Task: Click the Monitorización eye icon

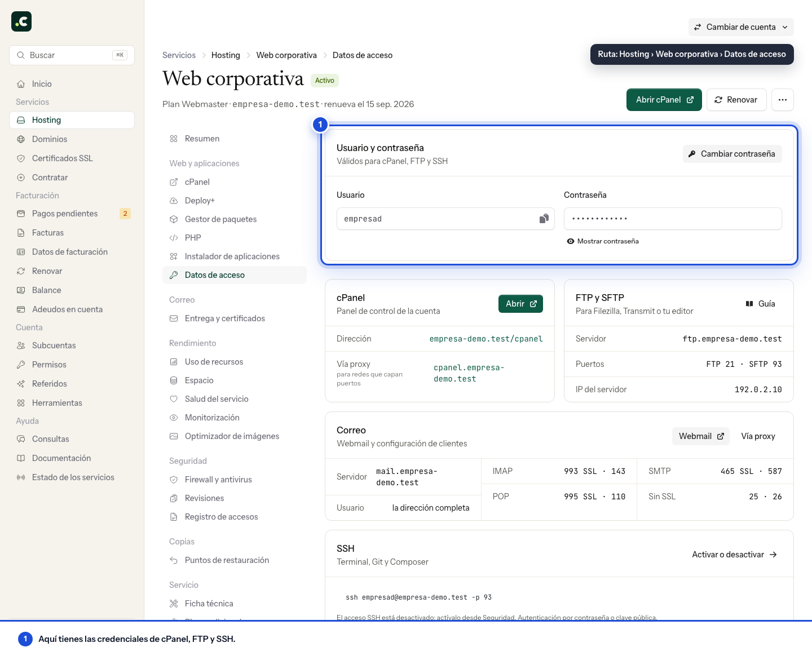Action: click(x=174, y=418)
